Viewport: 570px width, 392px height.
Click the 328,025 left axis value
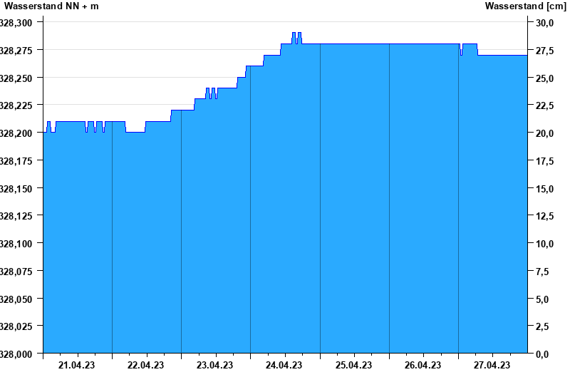point(16,326)
